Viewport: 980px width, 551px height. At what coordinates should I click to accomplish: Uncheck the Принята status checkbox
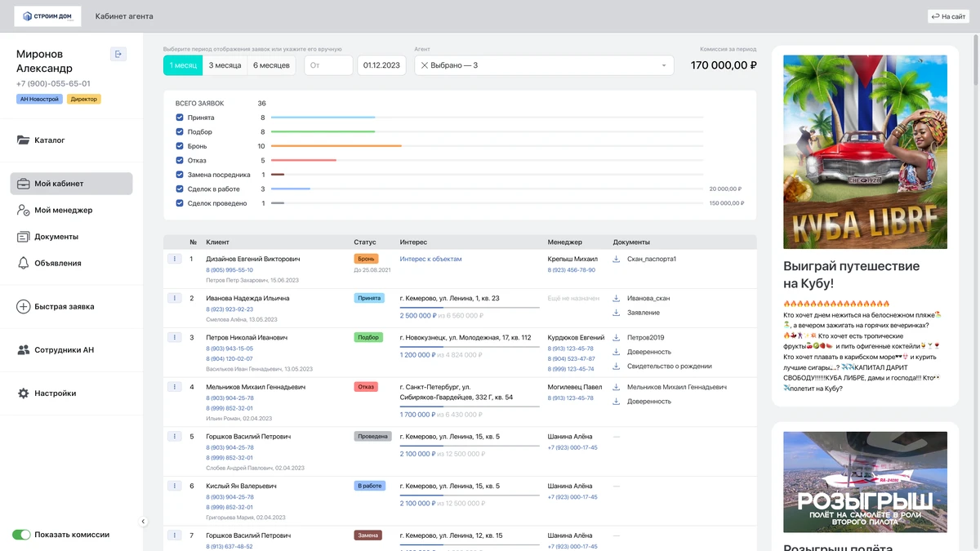point(180,118)
